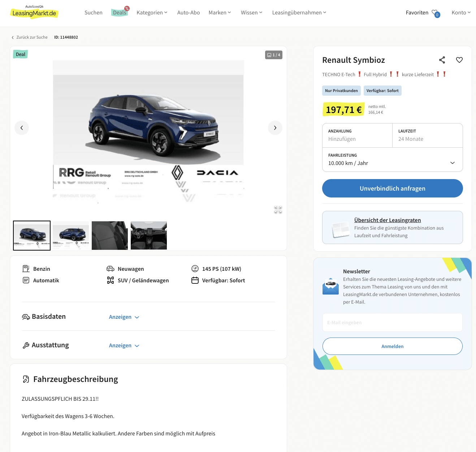Click the 197,71 € price
The image size is (476, 452).
tap(343, 110)
